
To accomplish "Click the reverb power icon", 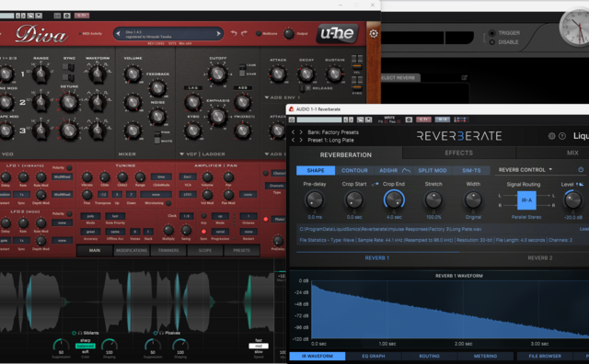I will (581, 170).
